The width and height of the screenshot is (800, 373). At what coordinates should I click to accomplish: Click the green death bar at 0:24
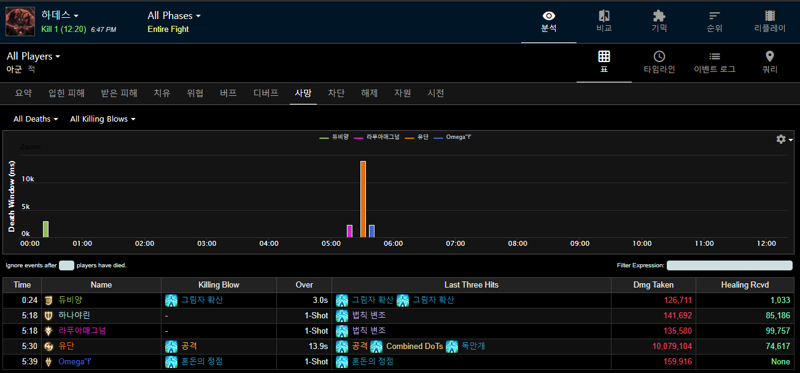click(46, 229)
